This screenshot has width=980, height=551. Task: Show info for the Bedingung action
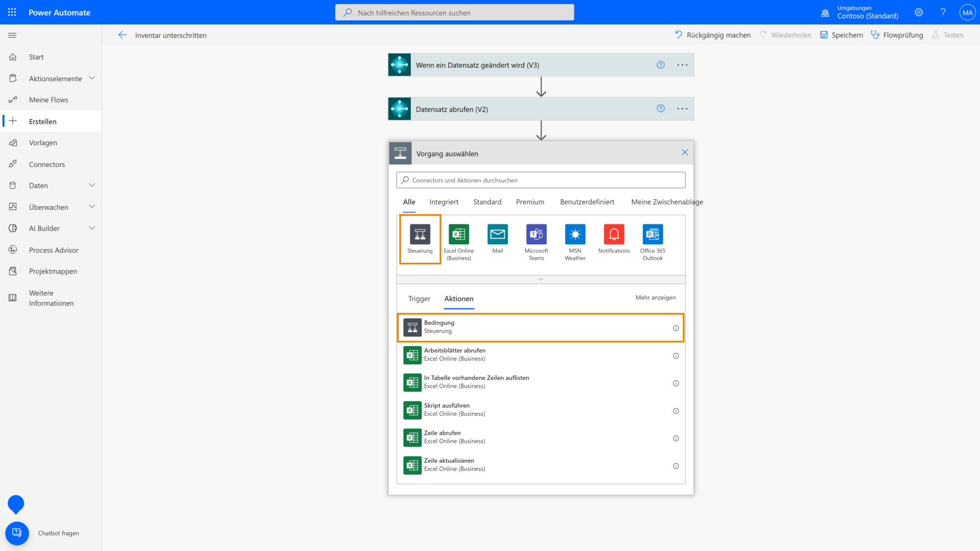[x=675, y=328]
